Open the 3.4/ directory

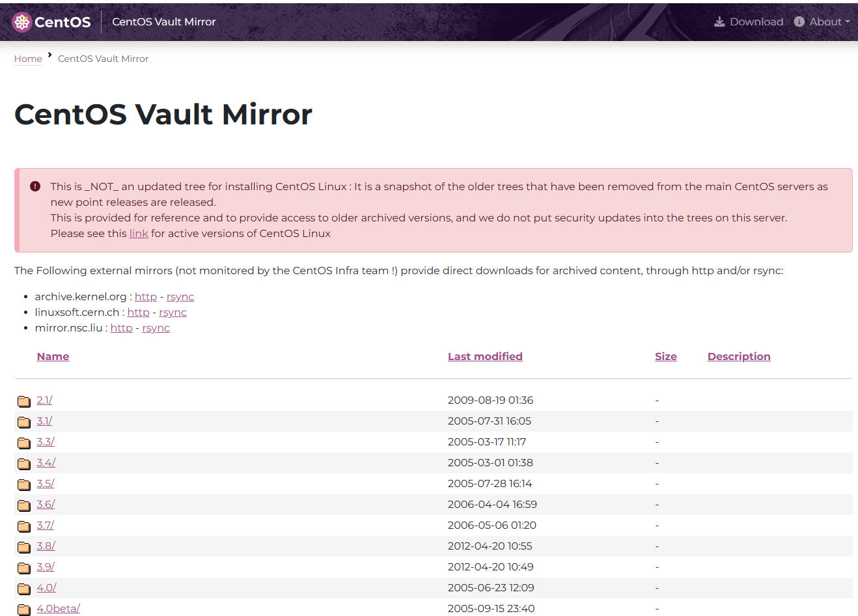(x=46, y=462)
